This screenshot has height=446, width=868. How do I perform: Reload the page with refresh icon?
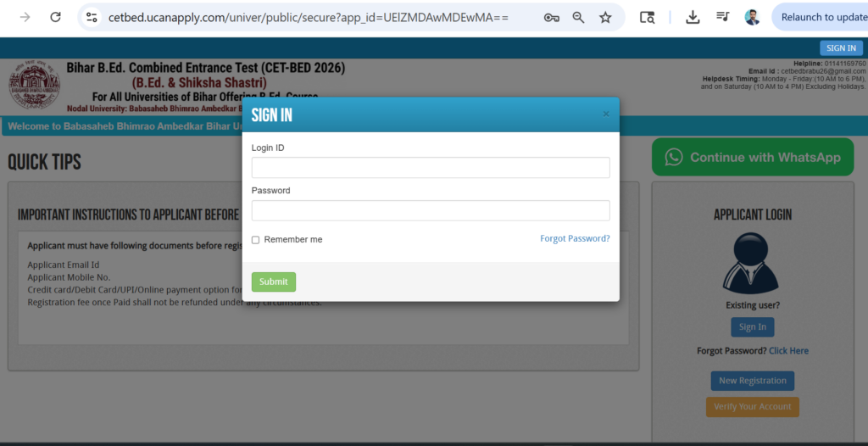(x=55, y=17)
